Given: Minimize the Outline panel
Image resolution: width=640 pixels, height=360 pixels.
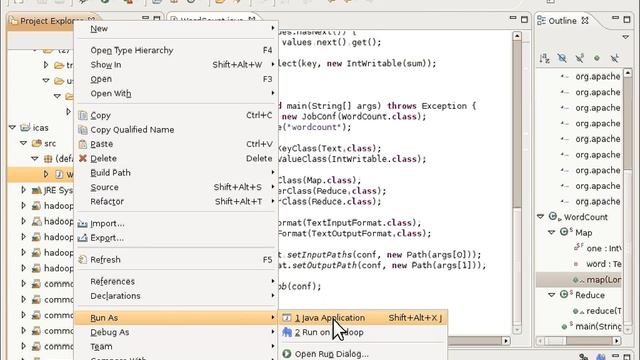Looking at the screenshot, I should point(615,19).
